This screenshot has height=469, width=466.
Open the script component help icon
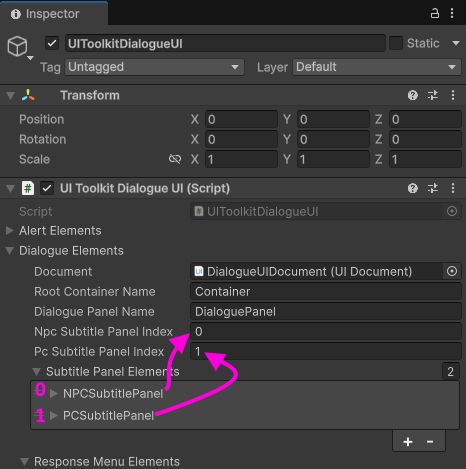(413, 188)
